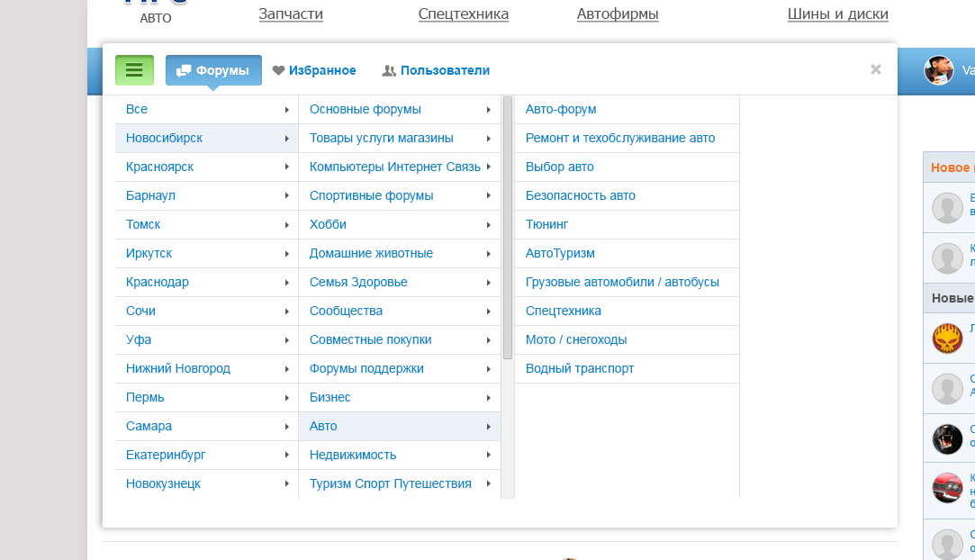Screen dimensions: 975x560
Task: Select Томск in the city list
Action: pos(143,224)
